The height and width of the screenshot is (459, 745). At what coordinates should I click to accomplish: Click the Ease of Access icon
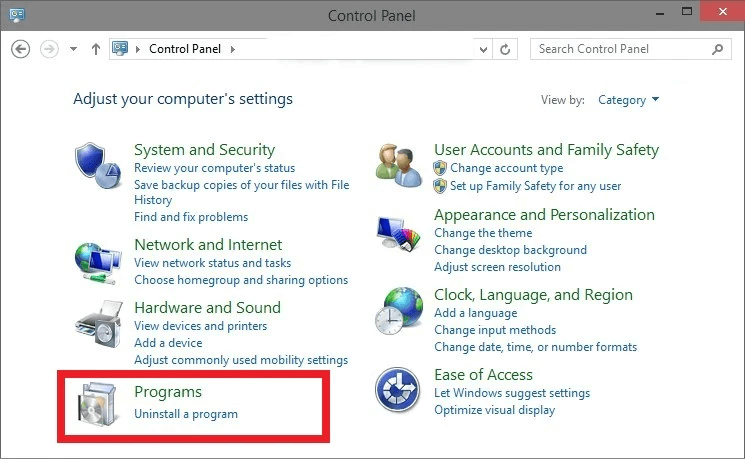point(397,389)
